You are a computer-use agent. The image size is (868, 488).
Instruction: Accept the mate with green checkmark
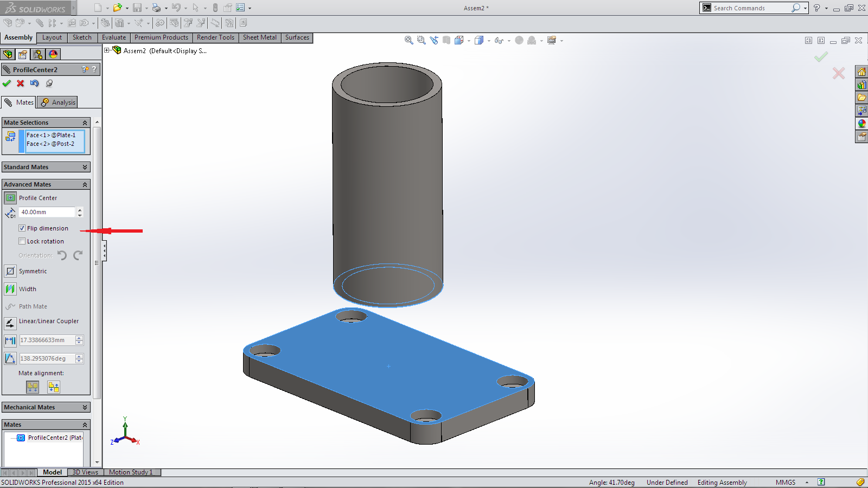coord(7,84)
